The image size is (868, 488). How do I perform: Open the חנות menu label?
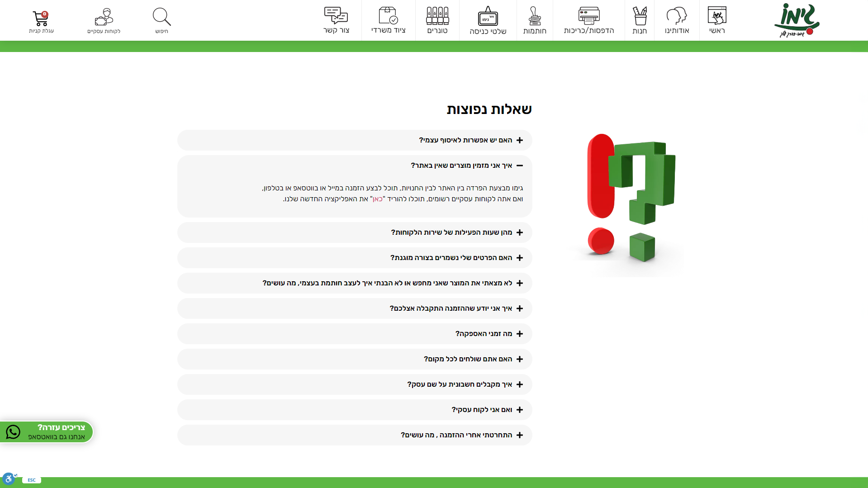(x=640, y=31)
